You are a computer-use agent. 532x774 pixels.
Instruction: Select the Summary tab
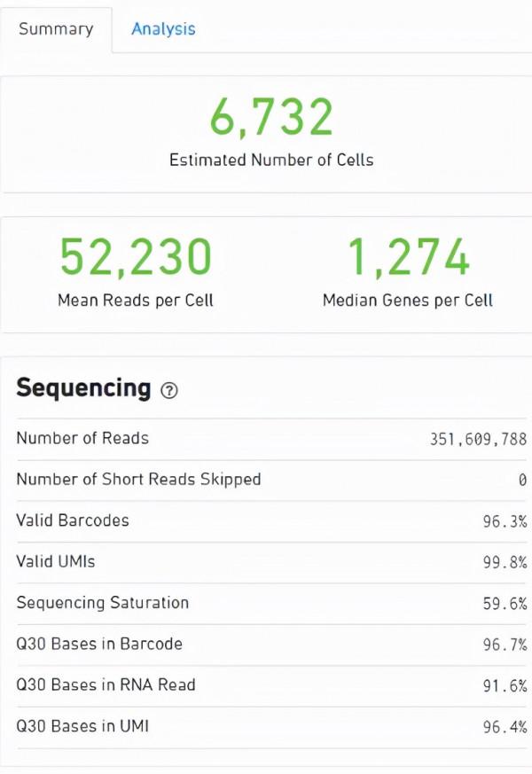point(56,28)
